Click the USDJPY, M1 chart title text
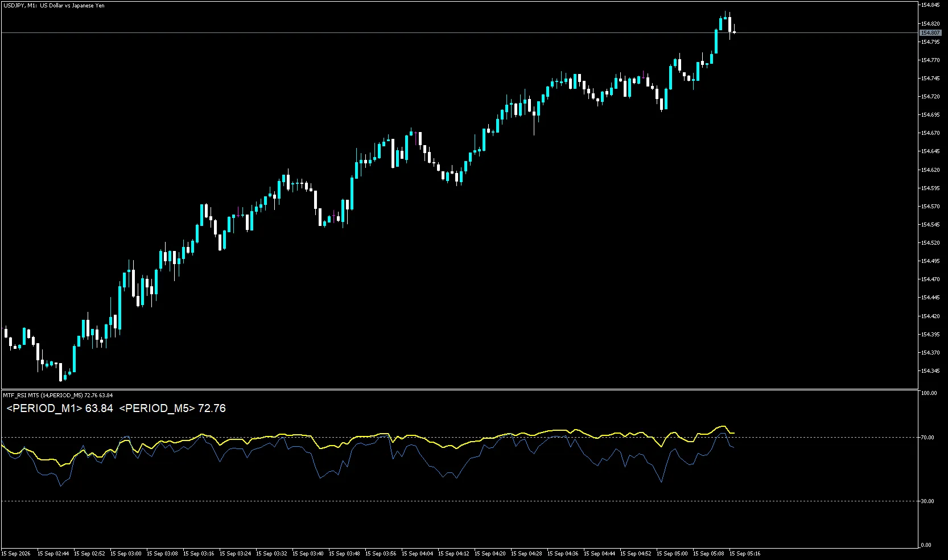Viewport: 948px width, 560px height. [53, 6]
